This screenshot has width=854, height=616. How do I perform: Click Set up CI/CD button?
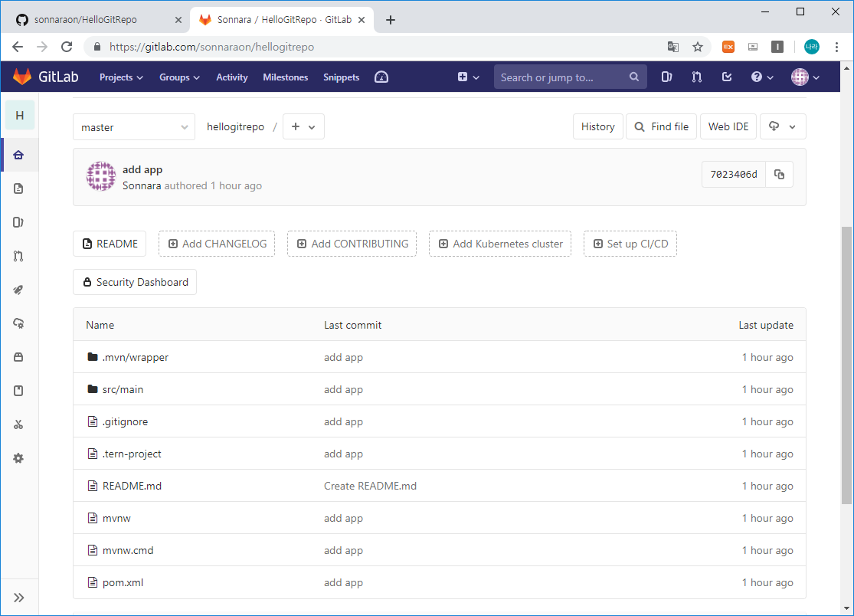(630, 244)
